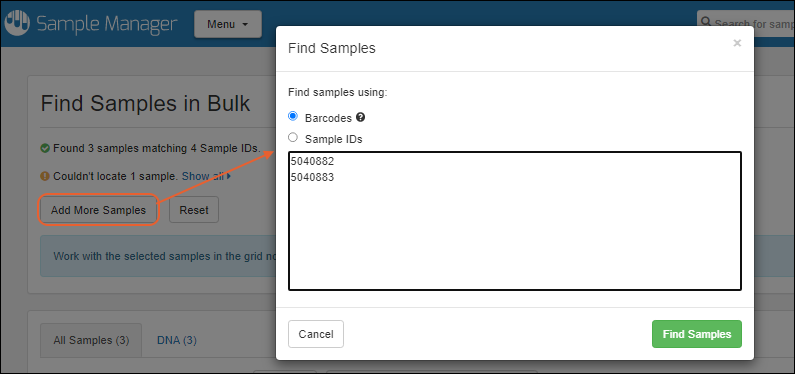
Task: Close the Find Samples dialog with X
Action: (x=737, y=43)
